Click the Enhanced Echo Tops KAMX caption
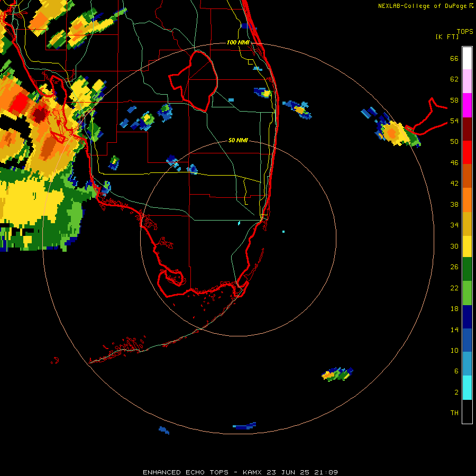Image resolution: width=476 pixels, height=476 pixels. coord(240,472)
